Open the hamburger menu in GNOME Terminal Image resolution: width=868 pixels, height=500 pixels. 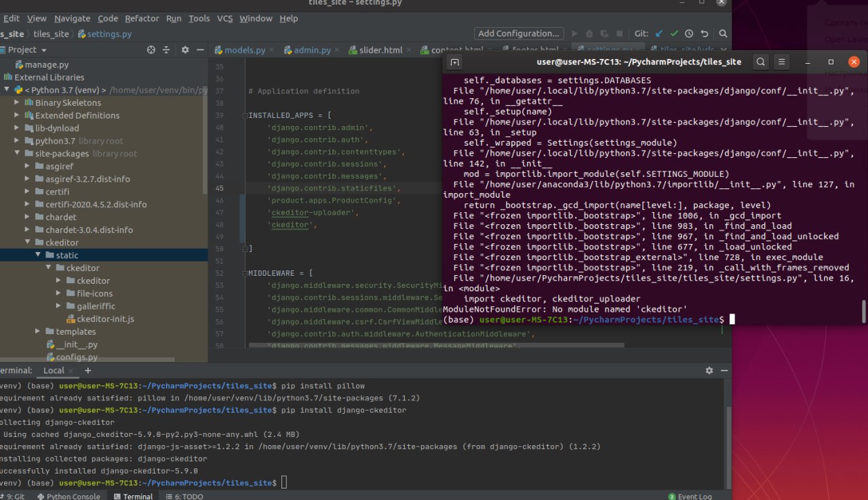(x=782, y=62)
